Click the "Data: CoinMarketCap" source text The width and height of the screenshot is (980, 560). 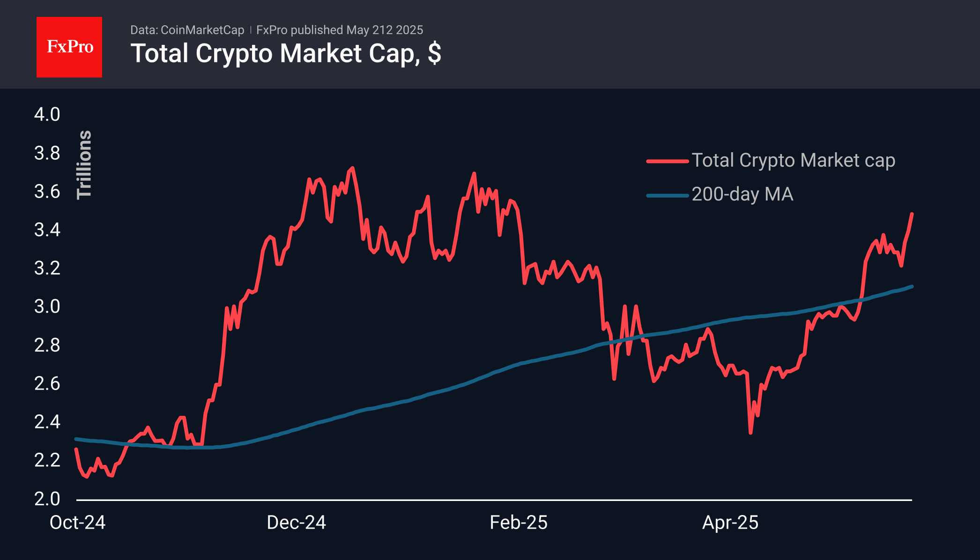point(187,30)
